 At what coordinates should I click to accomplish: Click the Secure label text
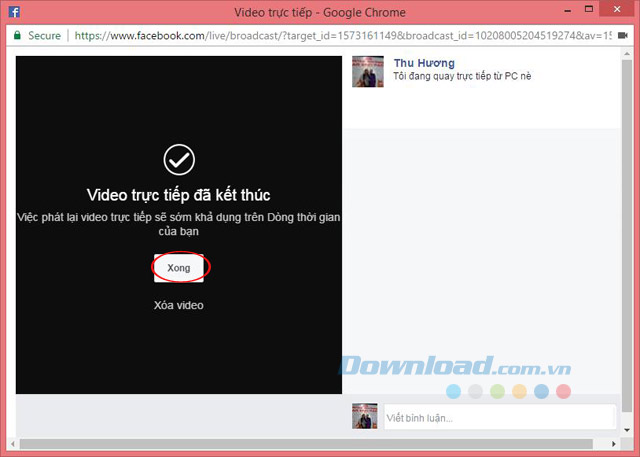click(x=44, y=35)
